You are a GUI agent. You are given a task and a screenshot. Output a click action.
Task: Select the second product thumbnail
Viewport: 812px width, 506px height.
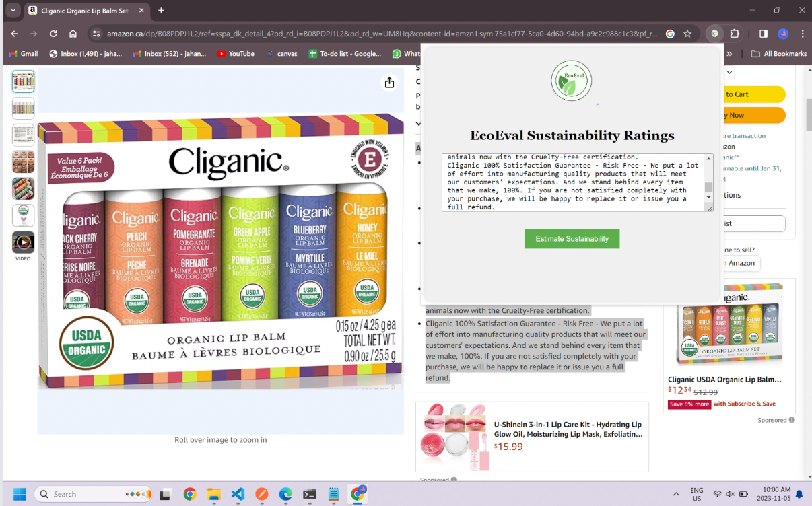coord(23,108)
